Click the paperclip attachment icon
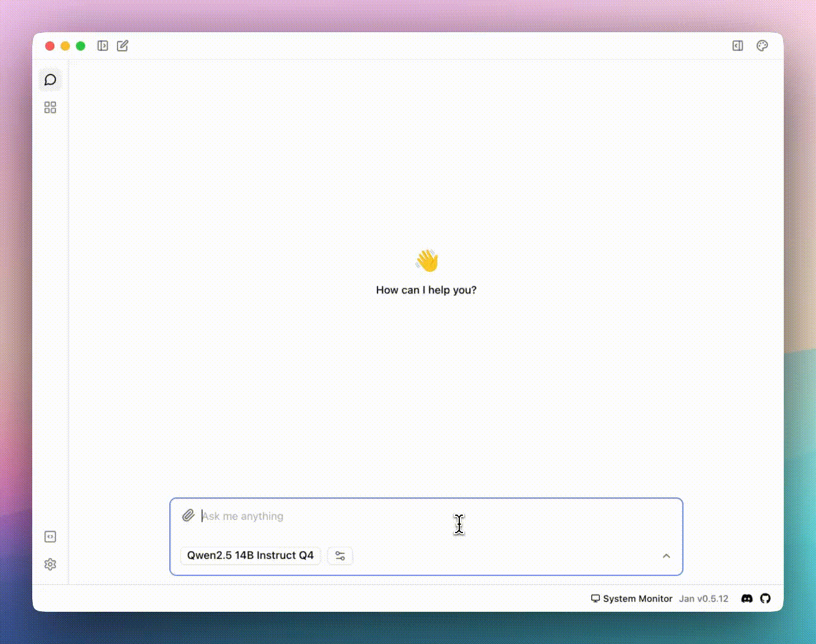This screenshot has width=816, height=644. [188, 515]
